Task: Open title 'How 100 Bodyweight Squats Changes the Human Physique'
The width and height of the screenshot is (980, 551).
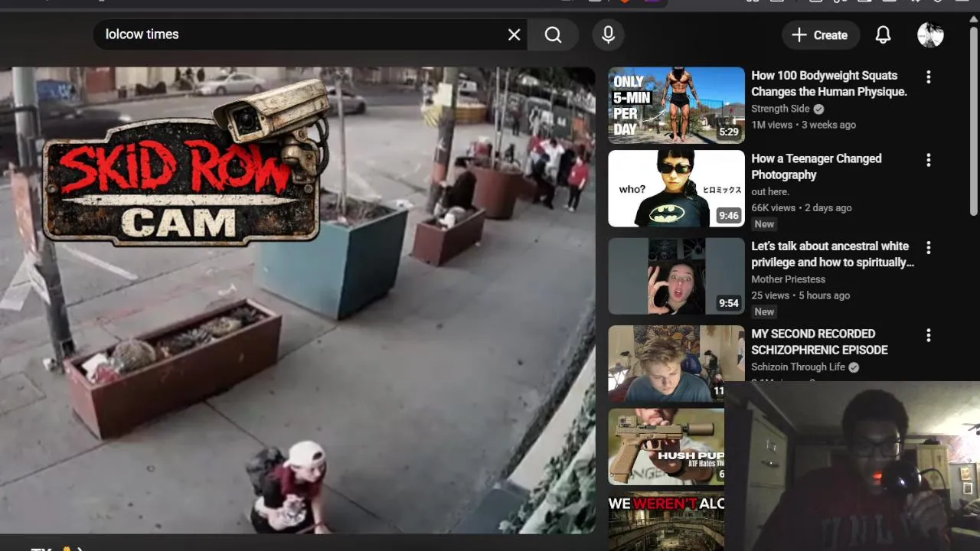Action: click(x=828, y=83)
